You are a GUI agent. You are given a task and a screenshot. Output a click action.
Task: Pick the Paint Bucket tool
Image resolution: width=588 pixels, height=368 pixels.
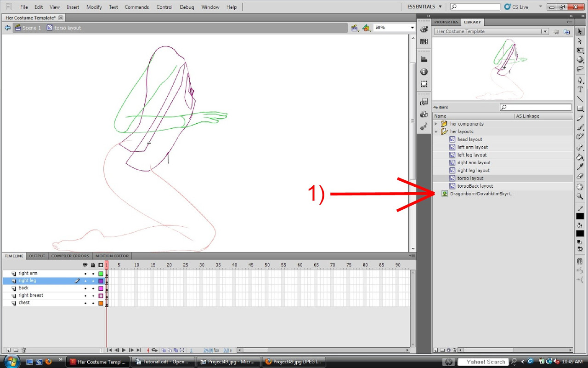coord(580,157)
